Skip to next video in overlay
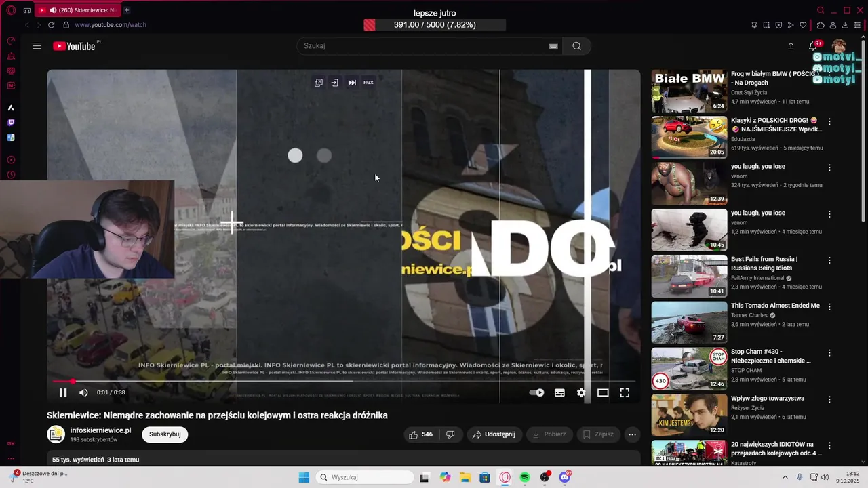The width and height of the screenshot is (868, 488). point(352,83)
